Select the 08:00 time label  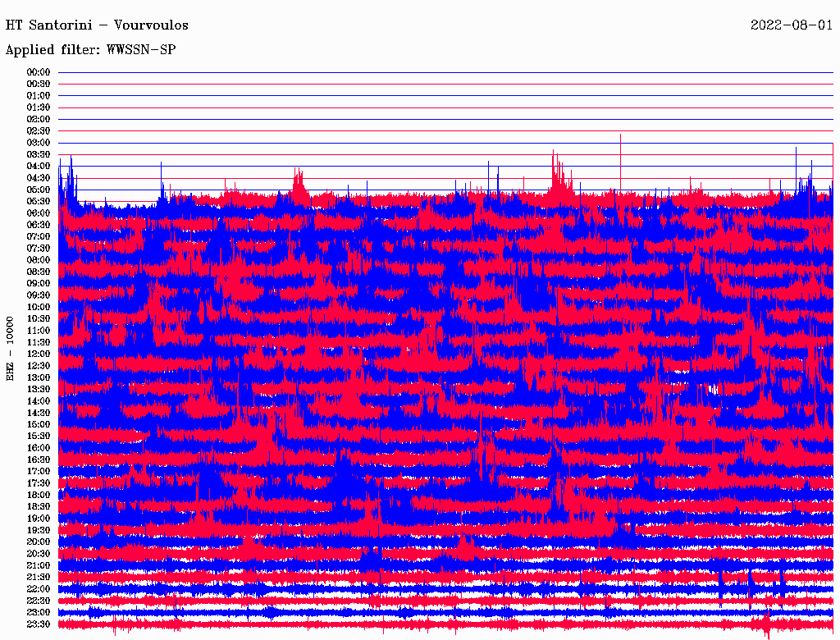point(39,260)
